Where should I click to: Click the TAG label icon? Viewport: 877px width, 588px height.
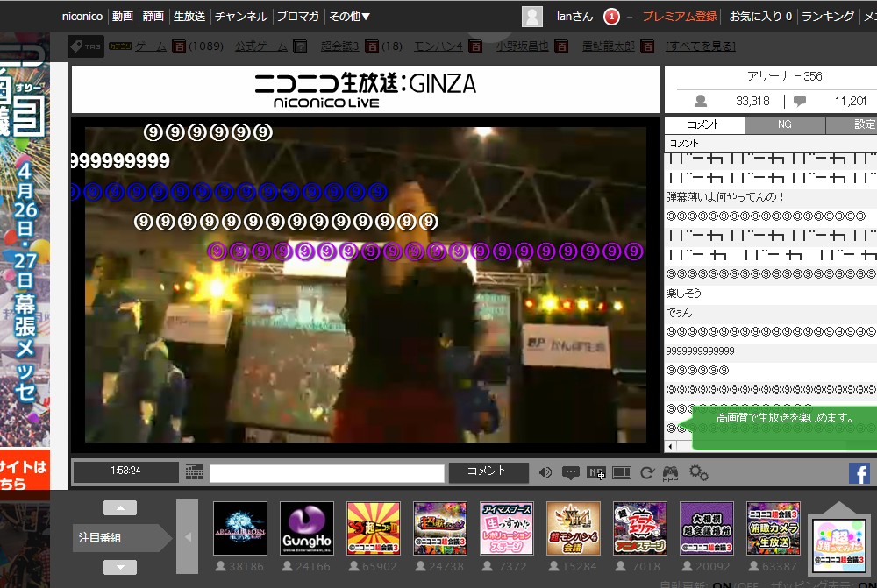[86, 46]
